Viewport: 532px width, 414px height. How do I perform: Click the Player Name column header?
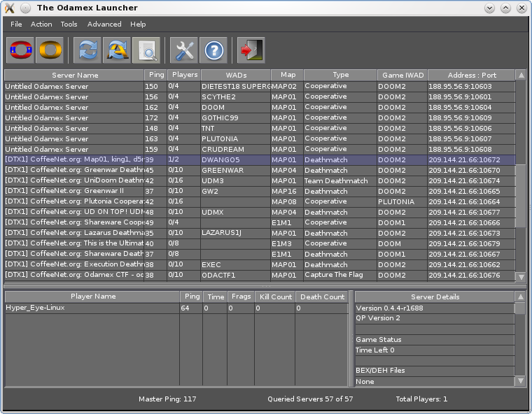point(92,297)
